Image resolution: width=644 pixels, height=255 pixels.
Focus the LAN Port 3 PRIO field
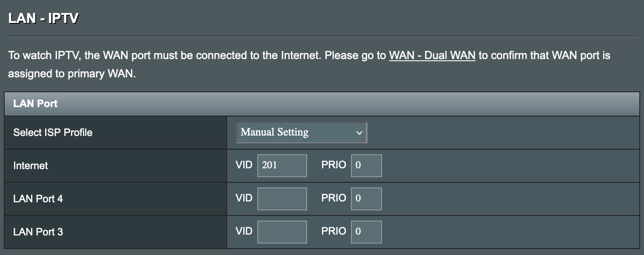pyautogui.click(x=366, y=232)
